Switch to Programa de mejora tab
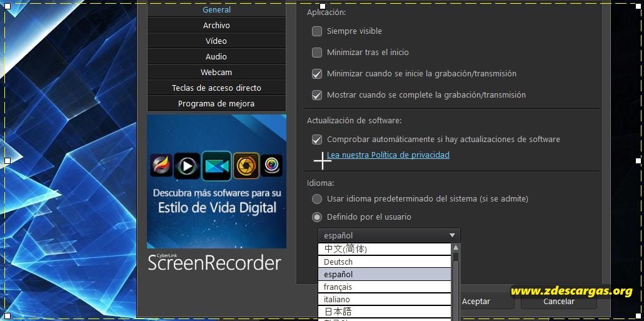 click(x=216, y=104)
